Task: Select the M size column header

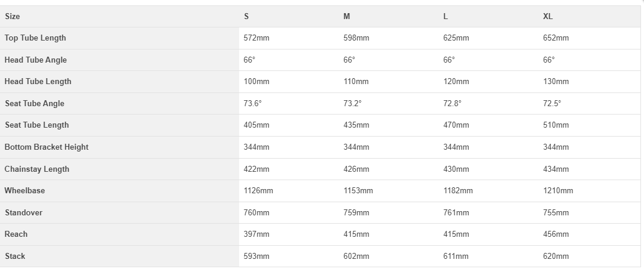Action: click(346, 17)
